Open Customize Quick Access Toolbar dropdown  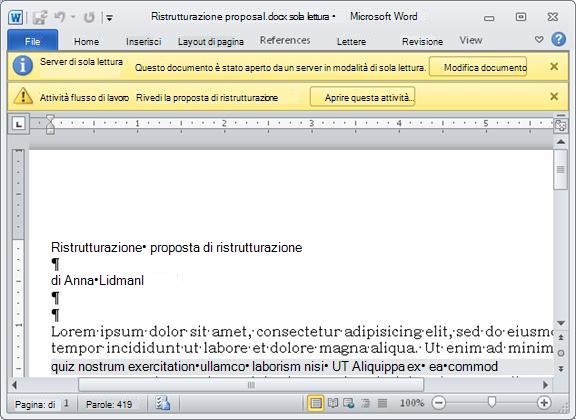(109, 17)
